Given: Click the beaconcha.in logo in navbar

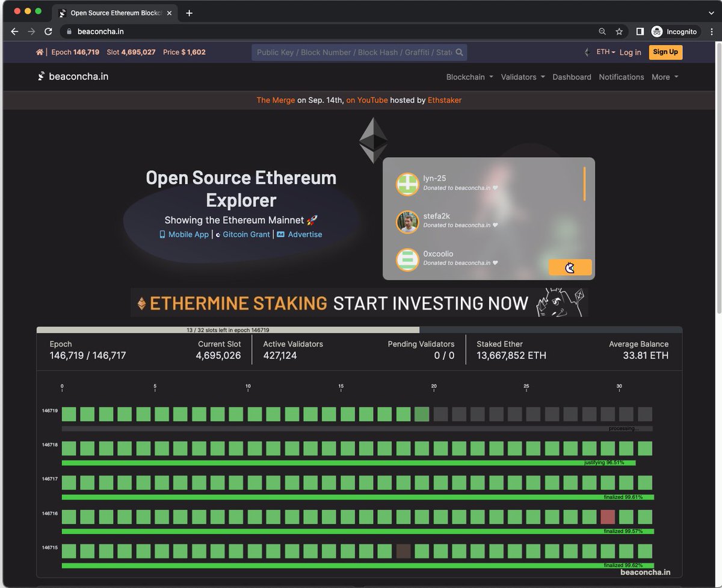Looking at the screenshot, I should point(73,76).
